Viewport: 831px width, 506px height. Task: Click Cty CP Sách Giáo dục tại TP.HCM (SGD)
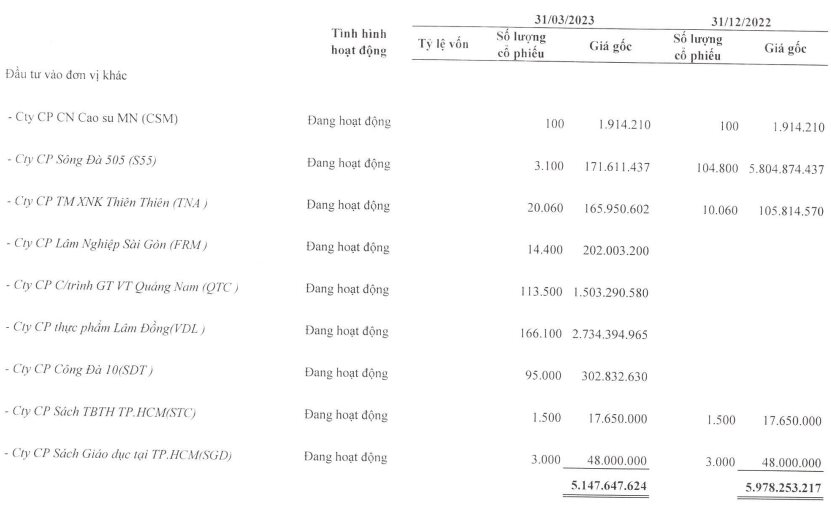118,454
